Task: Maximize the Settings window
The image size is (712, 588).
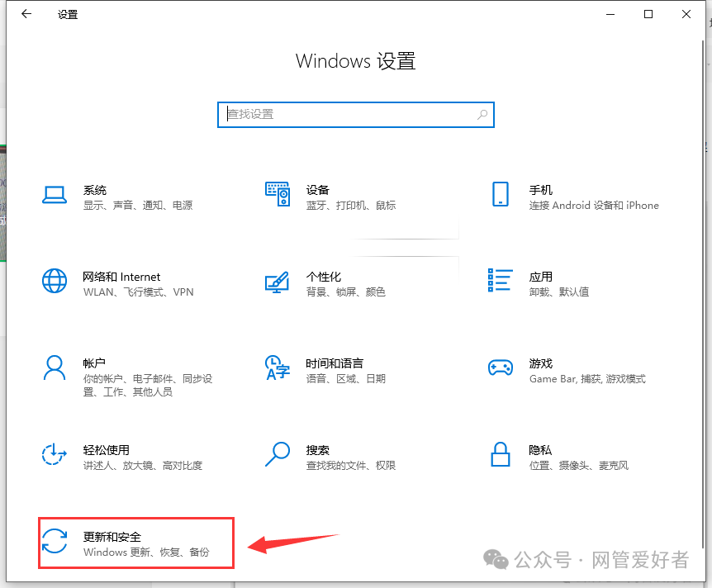Action: tap(648, 14)
